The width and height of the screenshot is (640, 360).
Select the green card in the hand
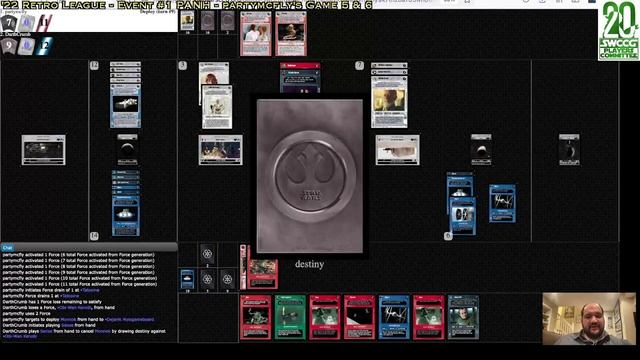290,318
